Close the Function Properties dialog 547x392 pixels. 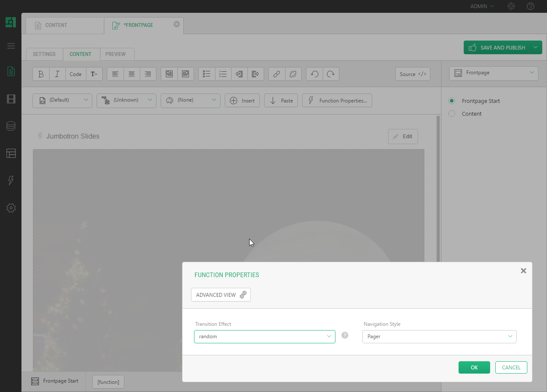(x=523, y=271)
